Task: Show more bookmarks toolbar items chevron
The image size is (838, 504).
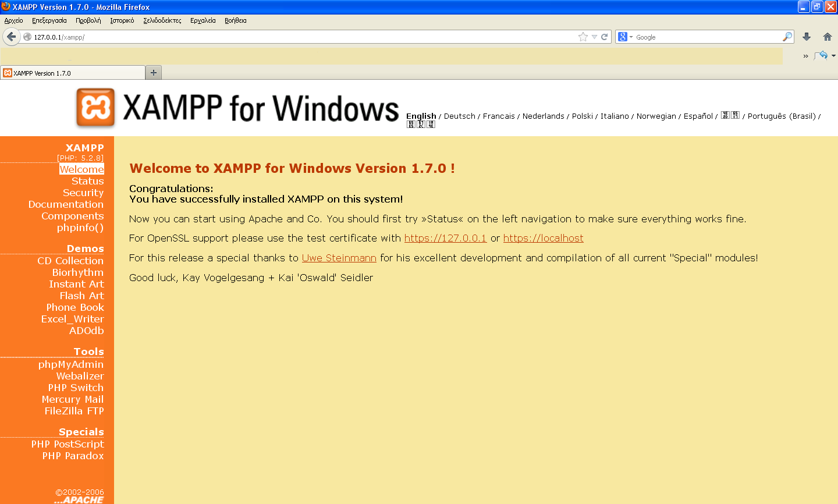Action: tap(805, 56)
